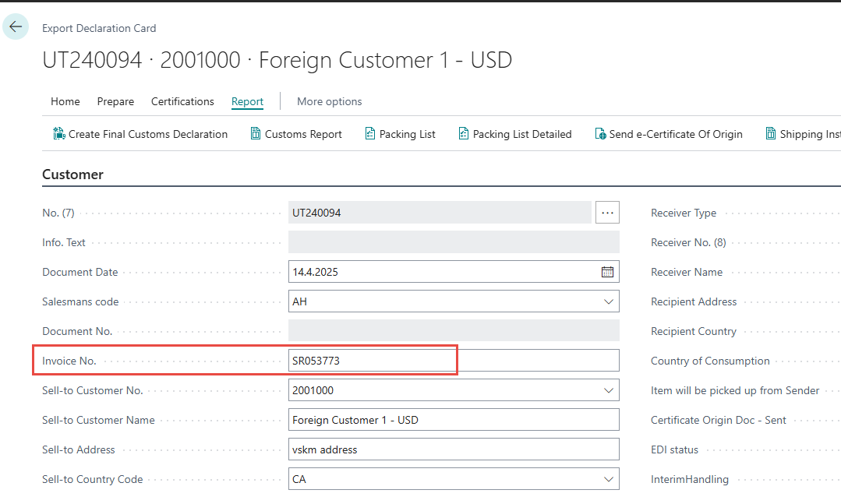Click the Invoice No. input field
The width and height of the screenshot is (841, 504).
(452, 361)
